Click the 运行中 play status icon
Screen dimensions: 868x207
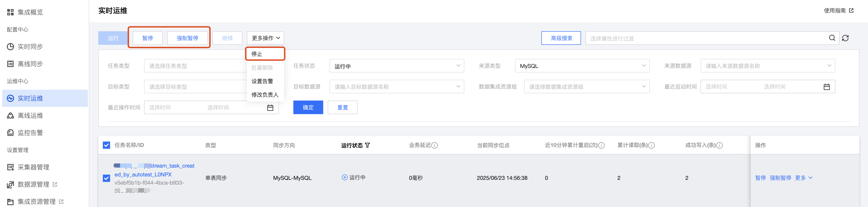click(x=344, y=177)
